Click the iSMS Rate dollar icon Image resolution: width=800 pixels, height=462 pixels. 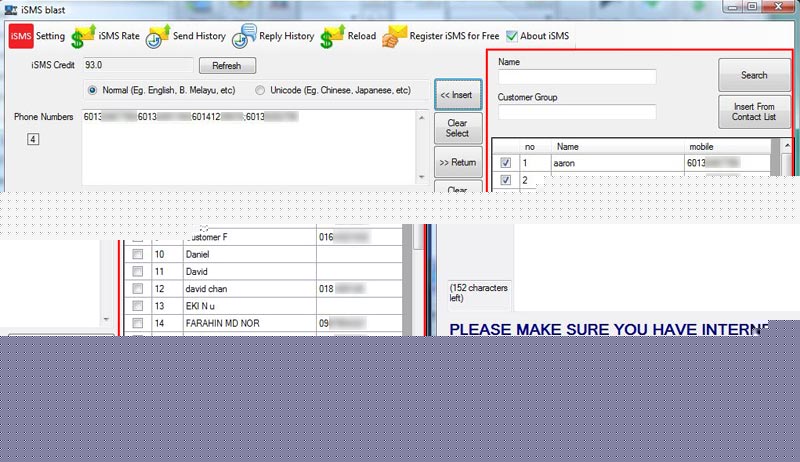(83, 37)
